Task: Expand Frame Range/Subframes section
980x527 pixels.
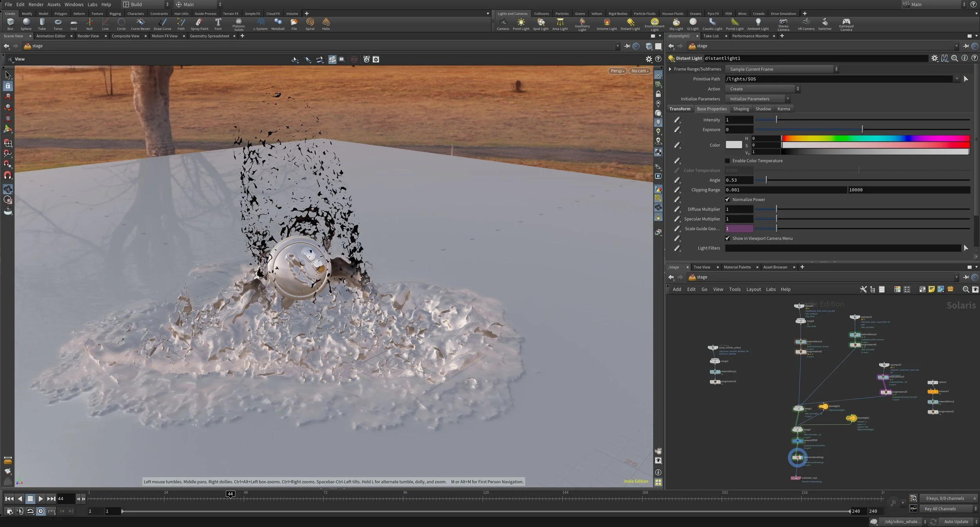Action: (x=670, y=69)
